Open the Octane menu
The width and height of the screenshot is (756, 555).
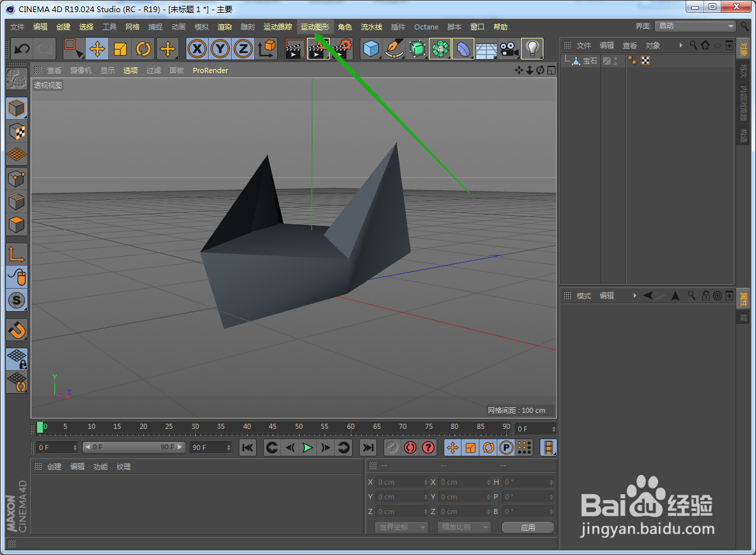[426, 27]
